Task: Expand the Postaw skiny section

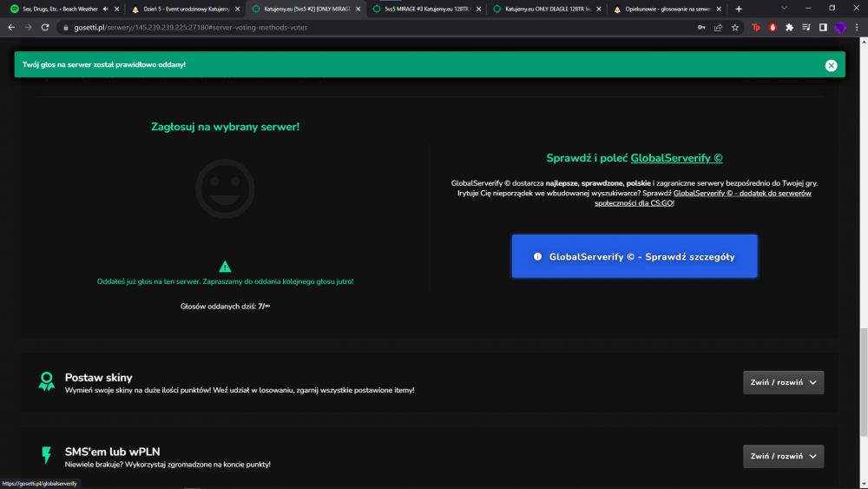Action: pos(783,382)
